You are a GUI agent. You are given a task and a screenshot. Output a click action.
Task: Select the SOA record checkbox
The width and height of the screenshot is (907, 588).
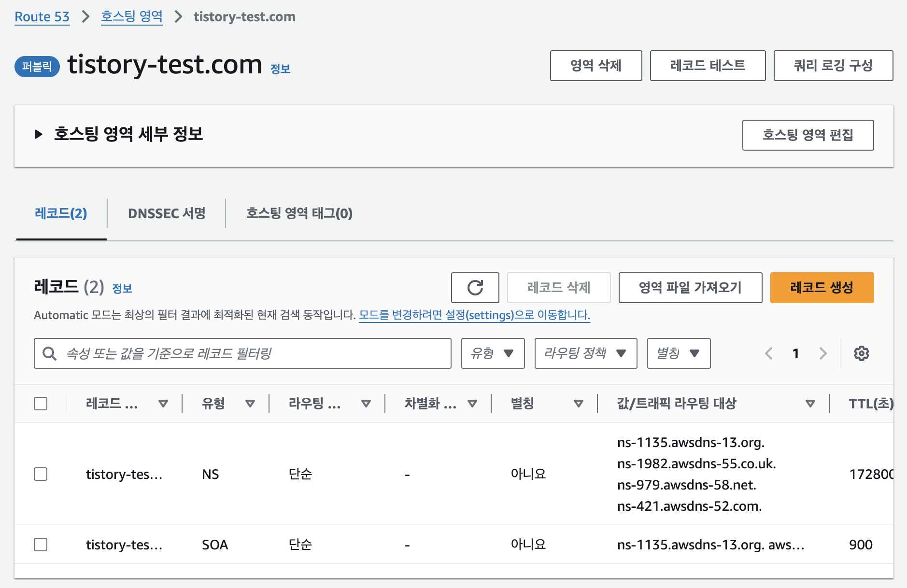[41, 545]
